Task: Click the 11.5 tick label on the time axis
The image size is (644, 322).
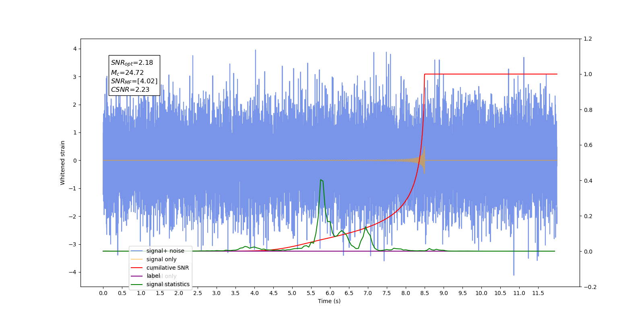Action: [538, 293]
